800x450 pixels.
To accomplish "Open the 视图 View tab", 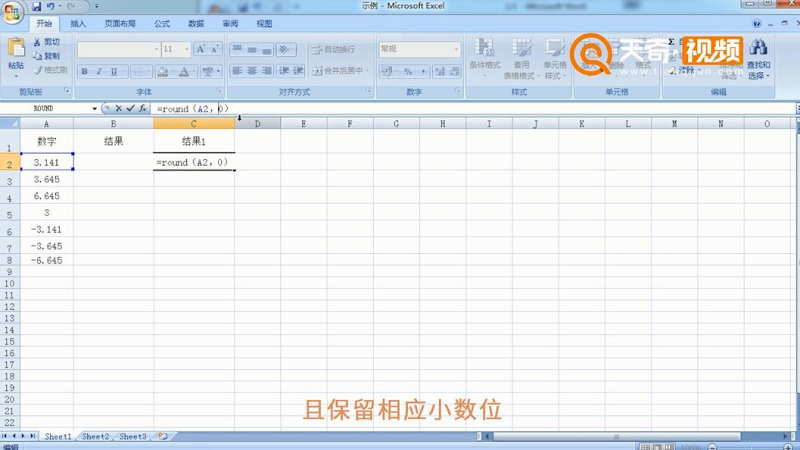I will [264, 23].
